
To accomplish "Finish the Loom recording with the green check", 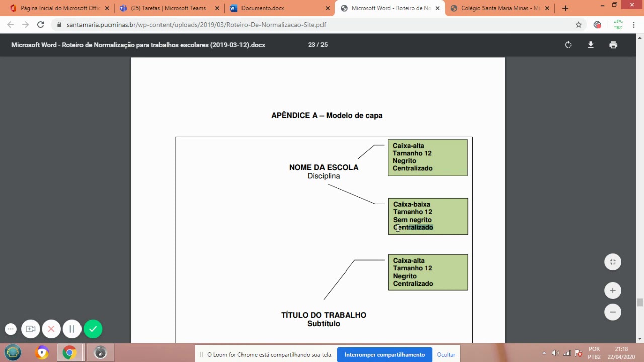I will click(x=93, y=329).
